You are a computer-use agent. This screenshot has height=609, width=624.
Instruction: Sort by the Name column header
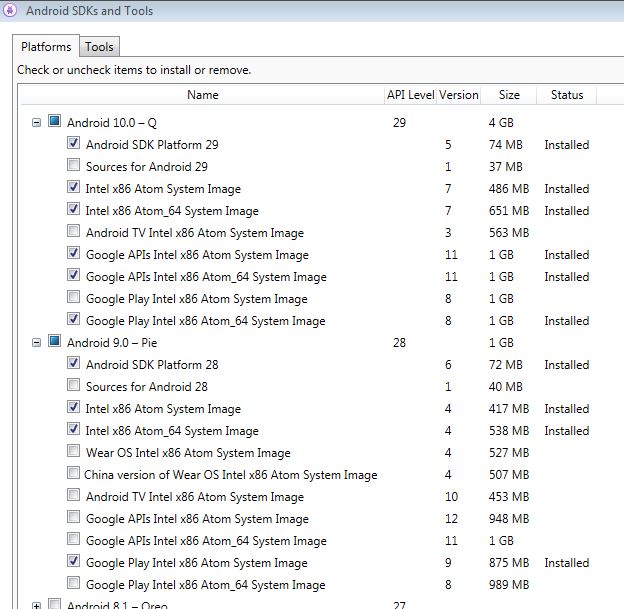pyautogui.click(x=203, y=95)
